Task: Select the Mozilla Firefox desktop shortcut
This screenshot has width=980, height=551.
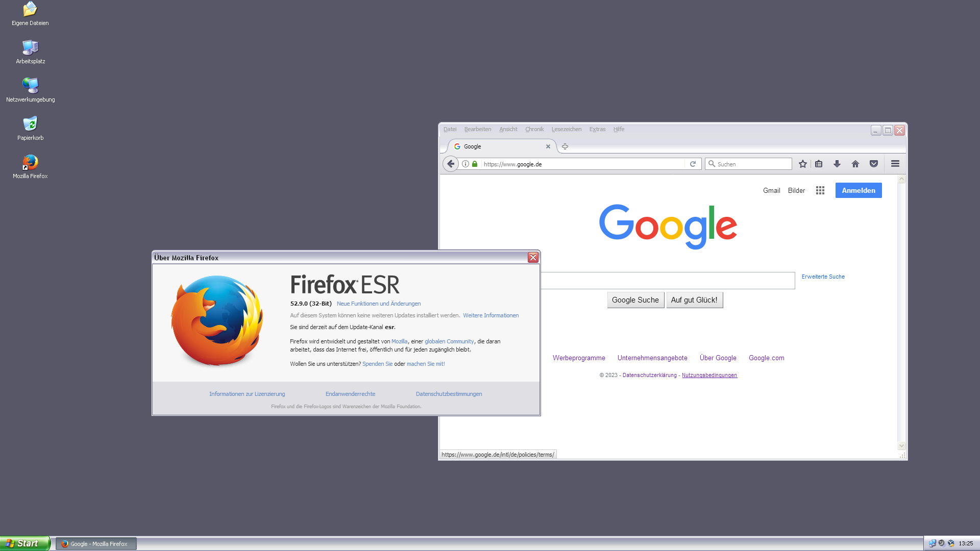Action: tap(30, 167)
